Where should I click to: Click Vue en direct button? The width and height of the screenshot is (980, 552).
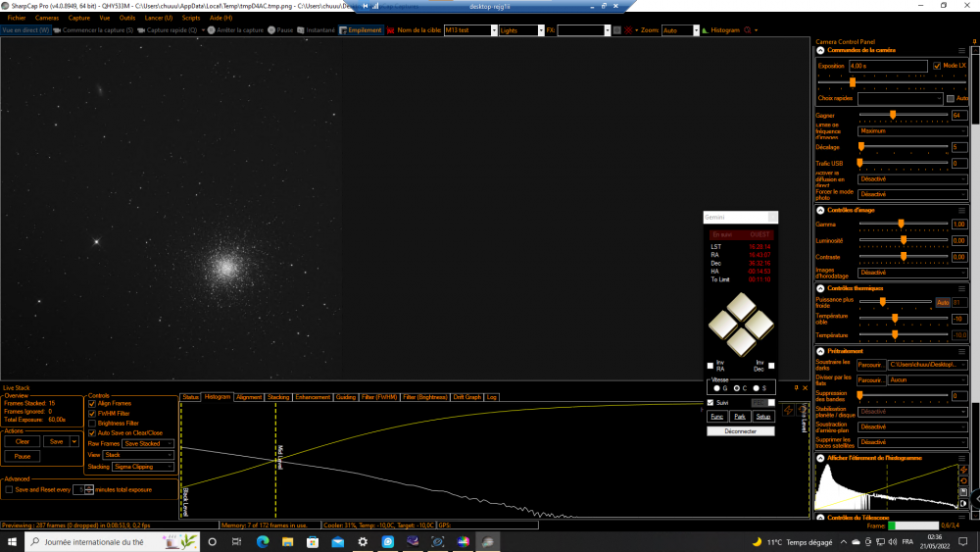click(25, 30)
